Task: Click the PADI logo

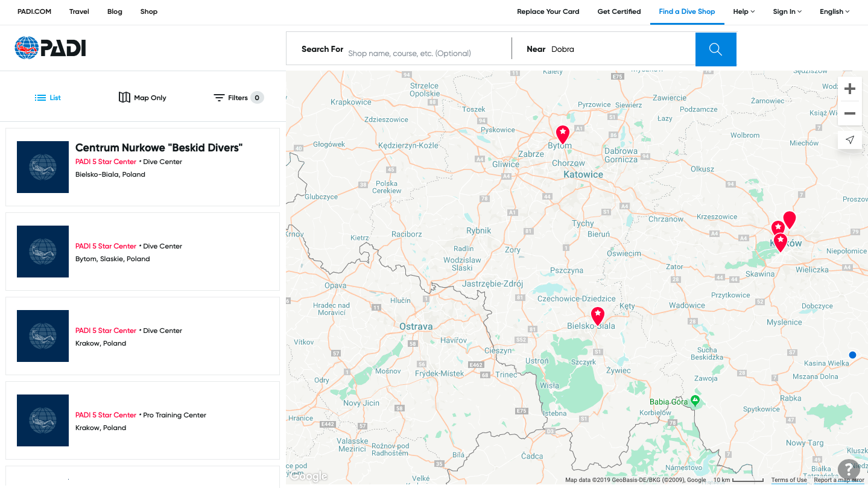Action: pyautogui.click(x=50, y=48)
